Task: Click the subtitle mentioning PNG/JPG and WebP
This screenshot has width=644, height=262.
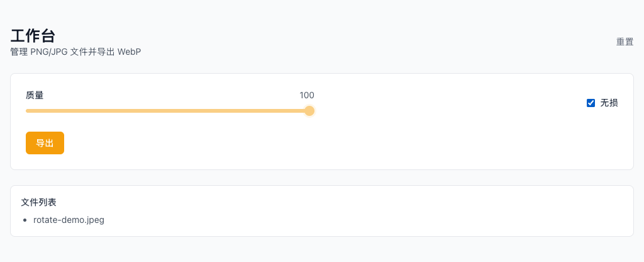Action: [x=75, y=52]
